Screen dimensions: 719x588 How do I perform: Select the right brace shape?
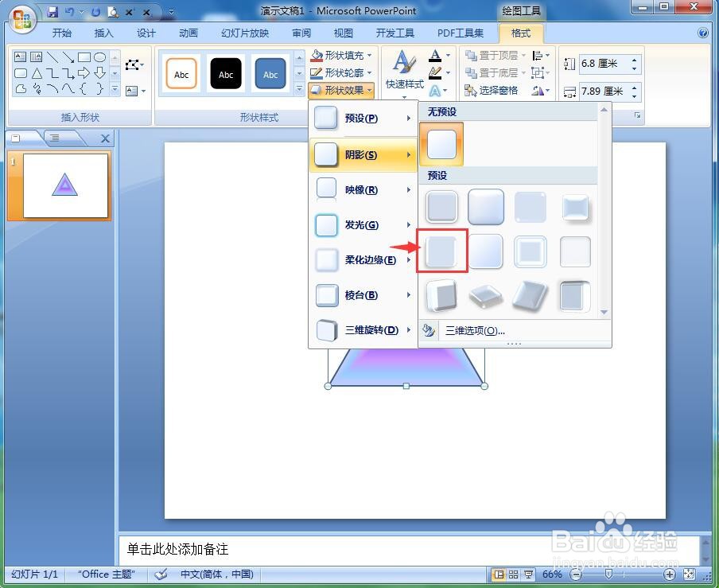point(99,88)
